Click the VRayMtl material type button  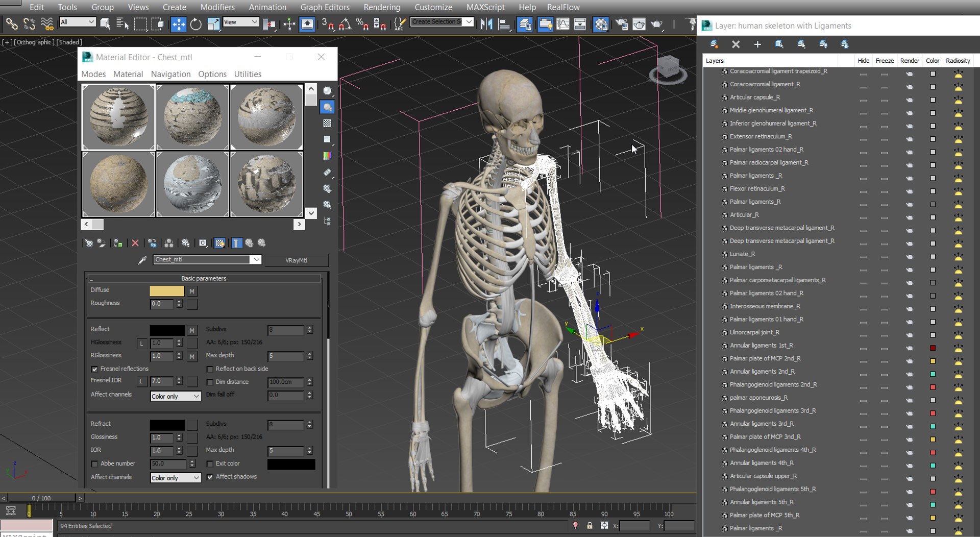296,260
